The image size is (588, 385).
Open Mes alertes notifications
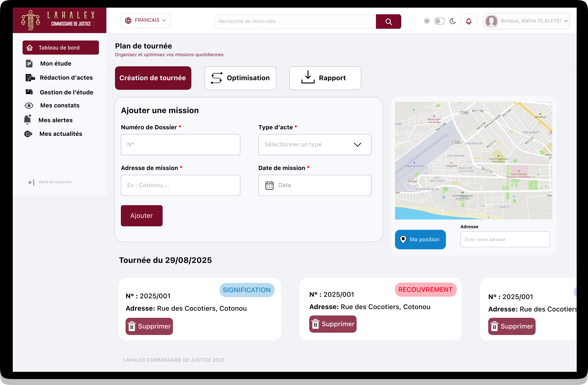click(55, 120)
